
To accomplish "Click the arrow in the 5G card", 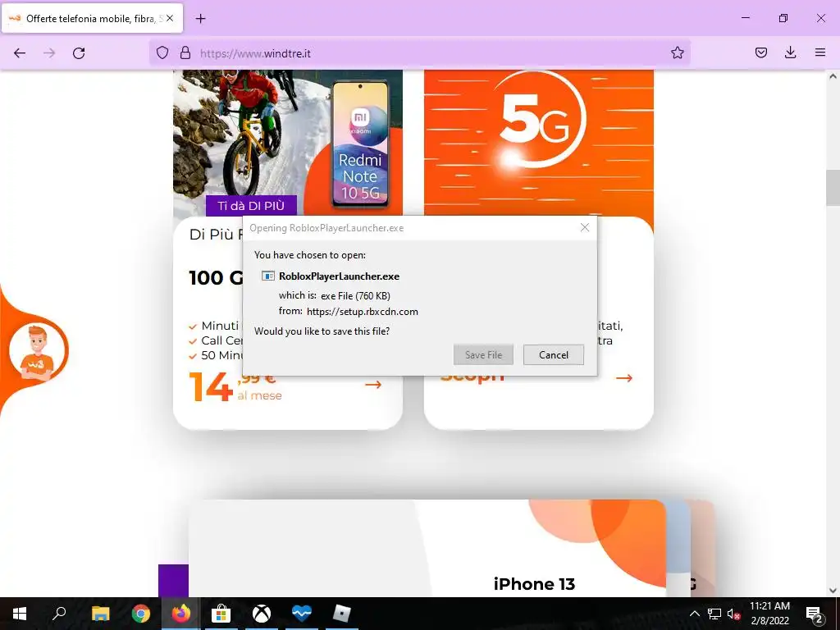I will 624,378.
